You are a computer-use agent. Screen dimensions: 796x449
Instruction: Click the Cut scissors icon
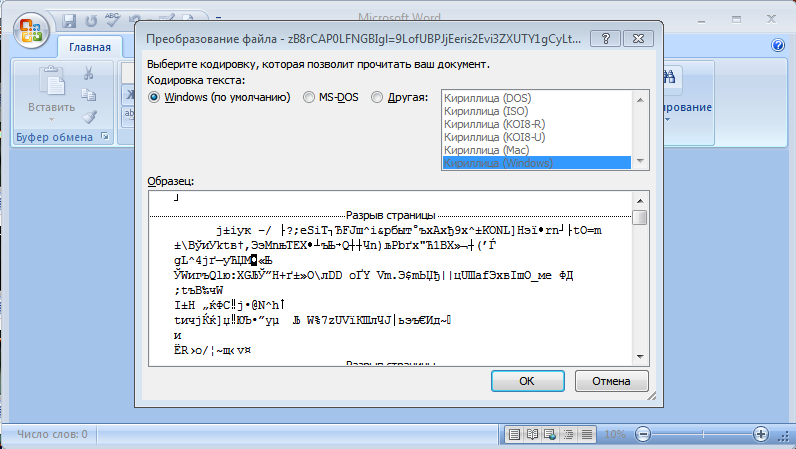(89, 73)
